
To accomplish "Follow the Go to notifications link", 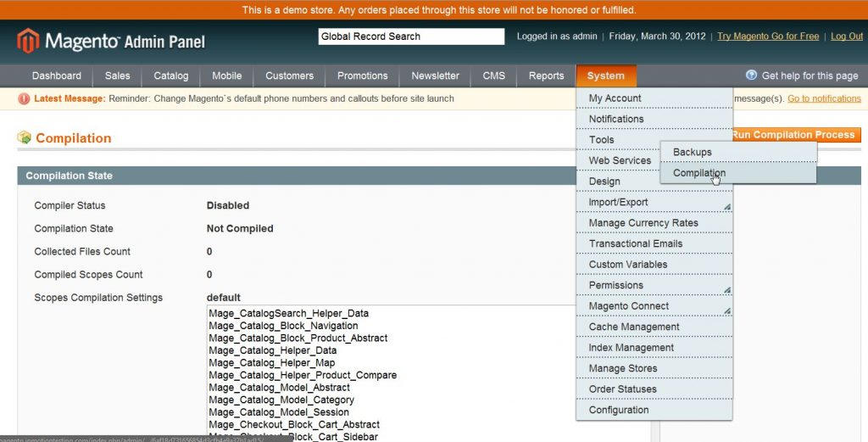I will pos(824,98).
